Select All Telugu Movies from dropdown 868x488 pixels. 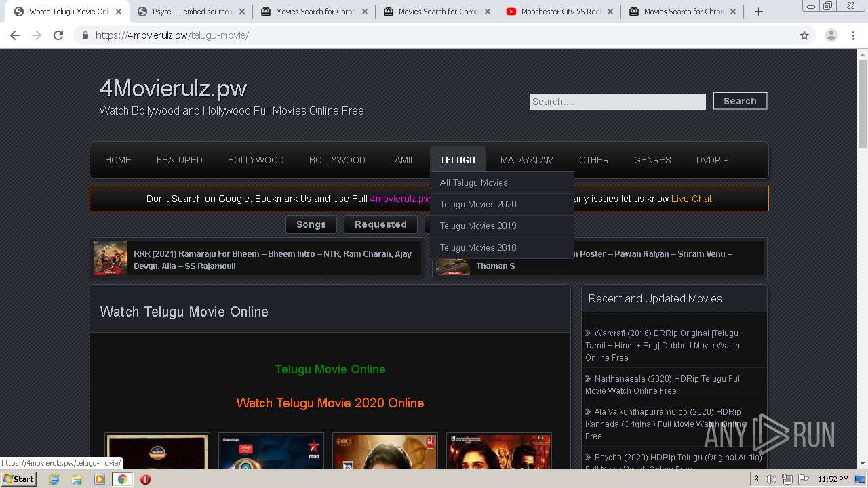502,182
